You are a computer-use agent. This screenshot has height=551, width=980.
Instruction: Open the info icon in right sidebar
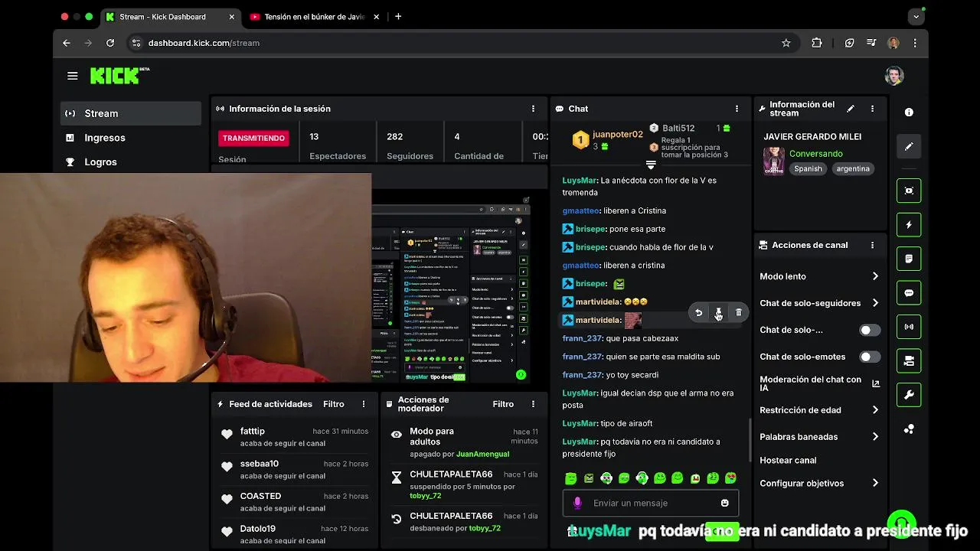tap(909, 112)
